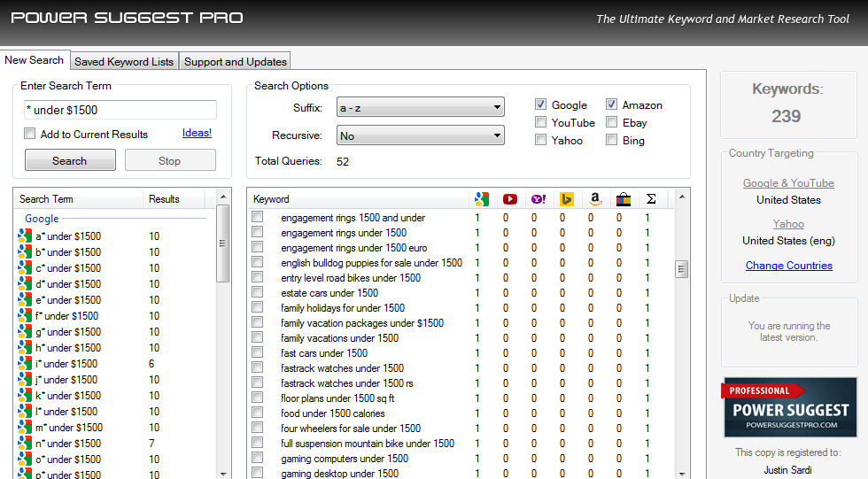The image size is (868, 479).
Task: Switch to New Search tab
Action: click(x=35, y=59)
